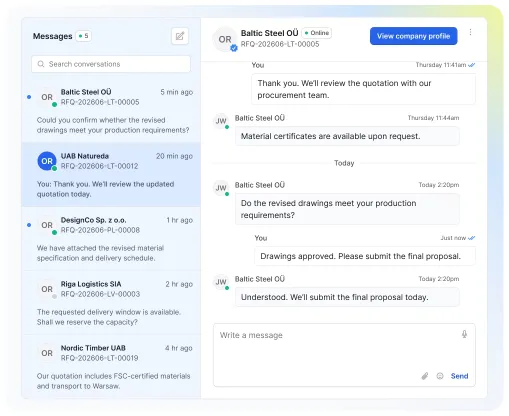This screenshot has width=509, height=416.
Task: Attach a file with the paperclip icon
Action: pyautogui.click(x=425, y=376)
